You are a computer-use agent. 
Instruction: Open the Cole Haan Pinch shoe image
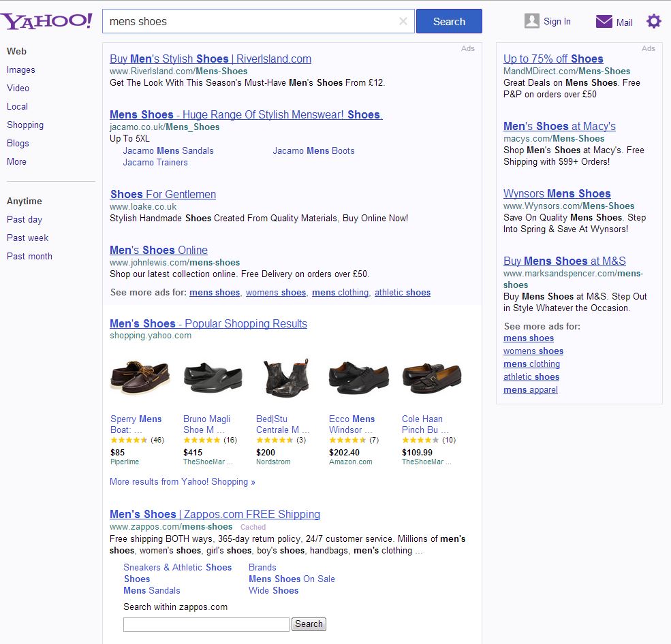tap(431, 378)
